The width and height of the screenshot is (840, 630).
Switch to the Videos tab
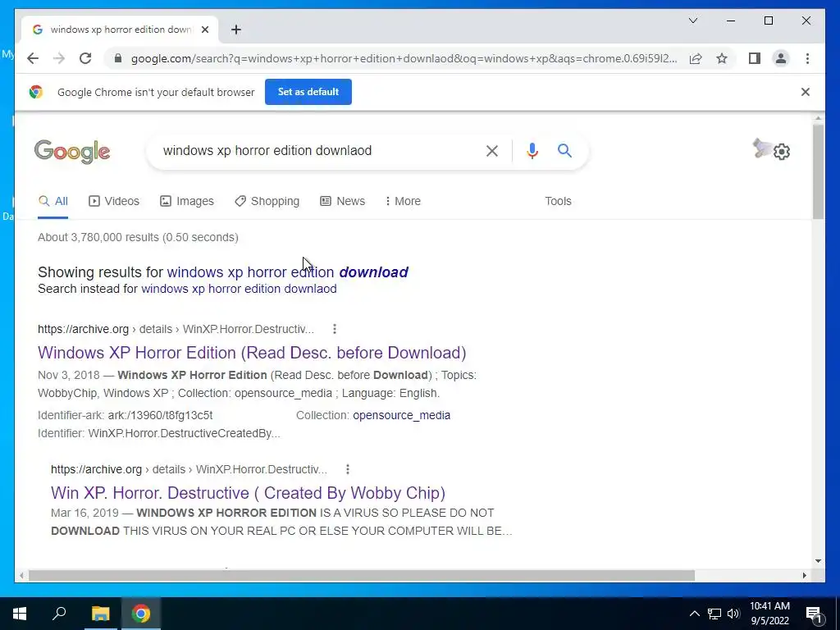[113, 201]
